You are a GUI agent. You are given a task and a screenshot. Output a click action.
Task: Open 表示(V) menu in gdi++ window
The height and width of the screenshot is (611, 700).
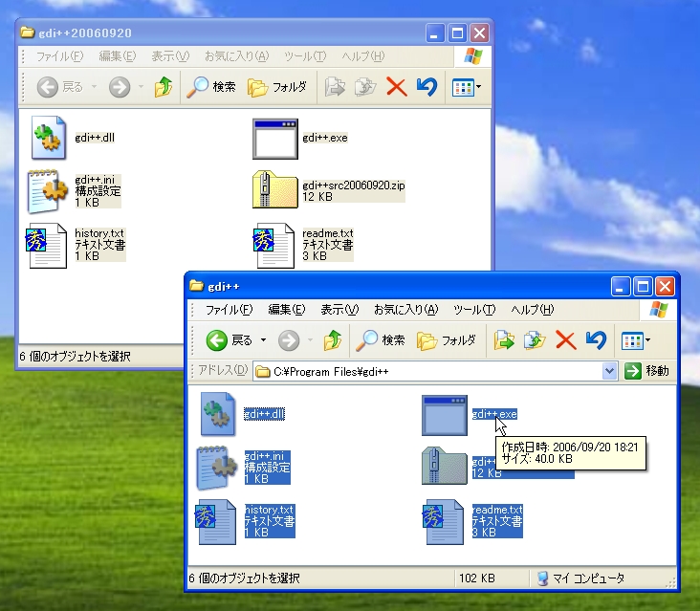pos(339,309)
